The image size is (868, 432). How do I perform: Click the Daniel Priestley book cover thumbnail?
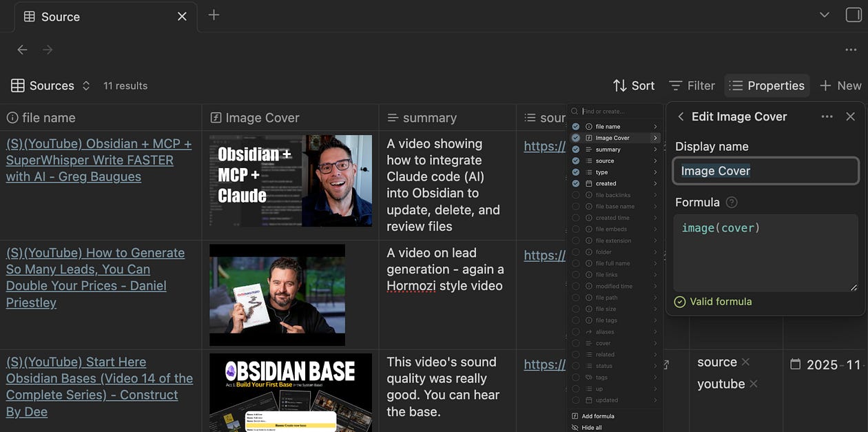pos(277,295)
